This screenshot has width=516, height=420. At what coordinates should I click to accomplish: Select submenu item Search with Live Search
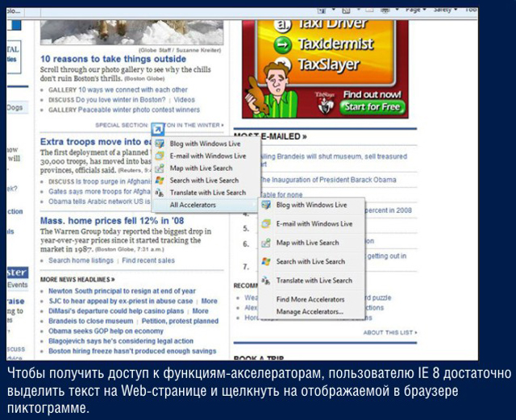point(311,262)
